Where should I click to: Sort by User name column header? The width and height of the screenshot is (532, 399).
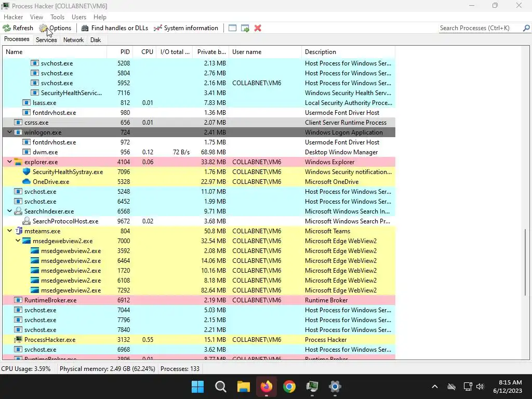(265, 52)
